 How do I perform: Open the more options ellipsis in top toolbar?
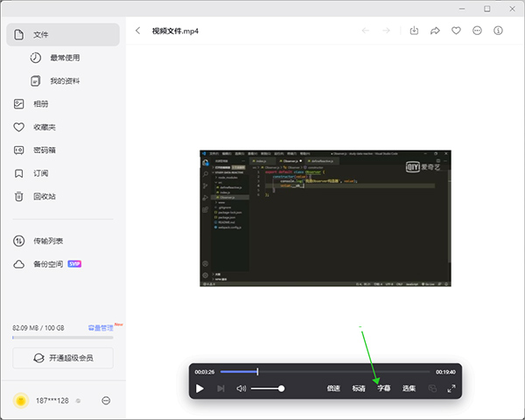[x=477, y=31]
